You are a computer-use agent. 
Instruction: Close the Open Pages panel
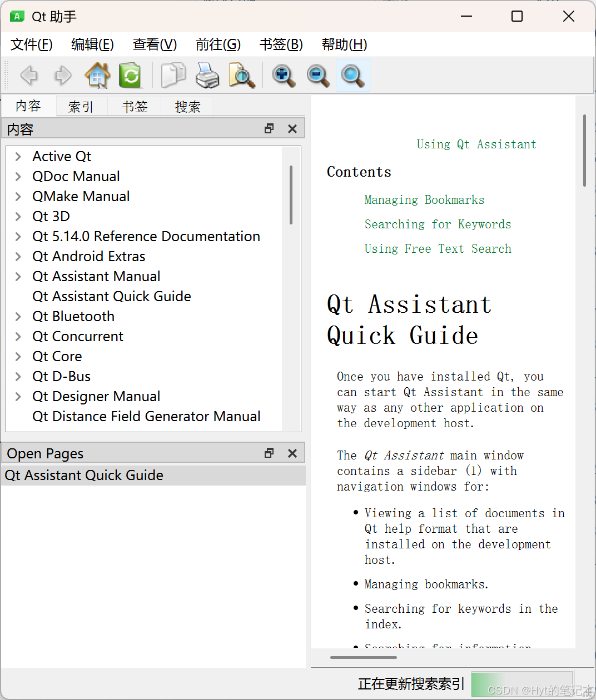coord(292,453)
